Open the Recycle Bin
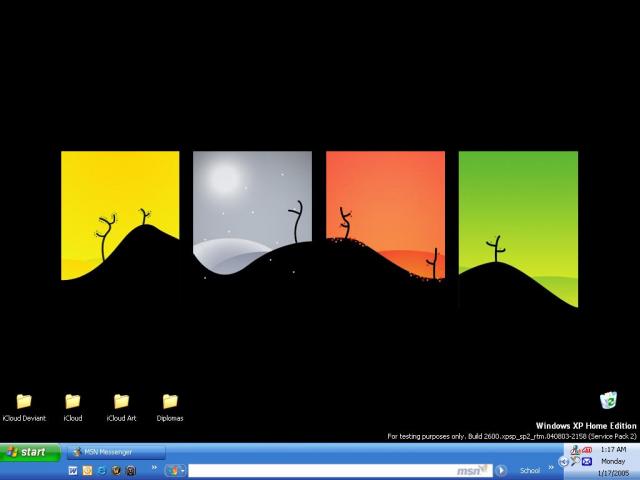The height and width of the screenshot is (480, 640). pos(608,400)
